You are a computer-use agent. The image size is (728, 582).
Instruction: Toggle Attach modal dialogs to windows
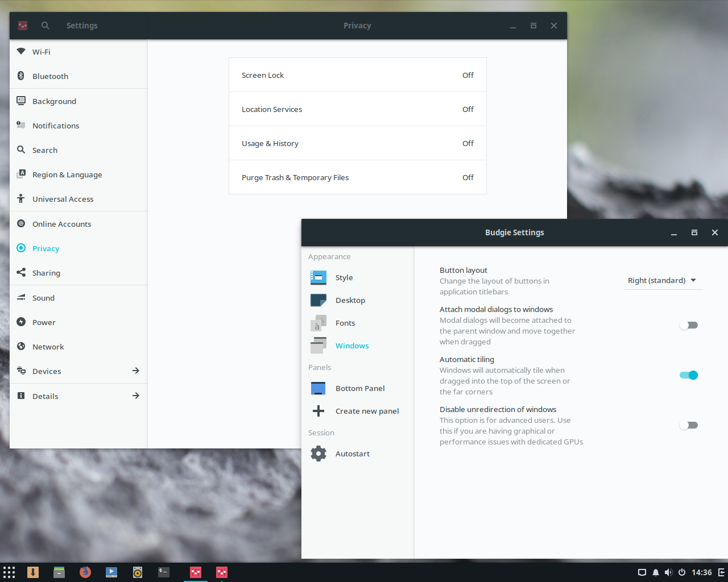pos(689,325)
